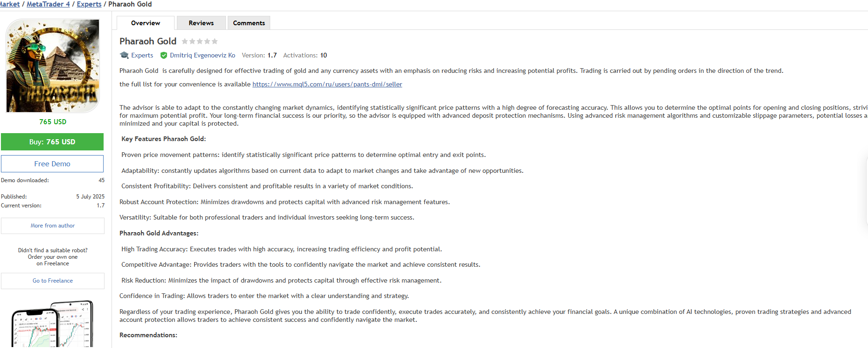Click the fifth rating star
Image resolution: width=868 pixels, height=348 pixels.
tap(215, 42)
